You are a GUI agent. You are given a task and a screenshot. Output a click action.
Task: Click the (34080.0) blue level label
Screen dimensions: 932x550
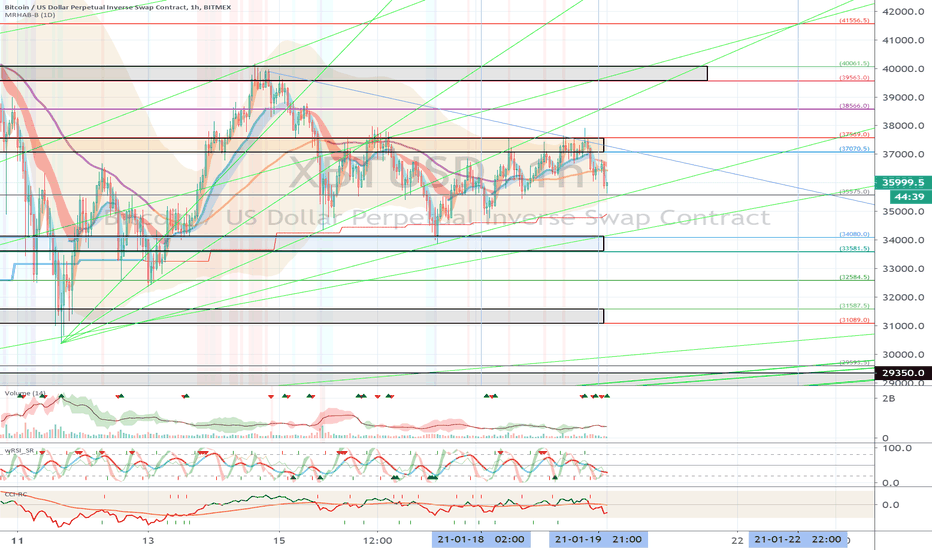854,234
